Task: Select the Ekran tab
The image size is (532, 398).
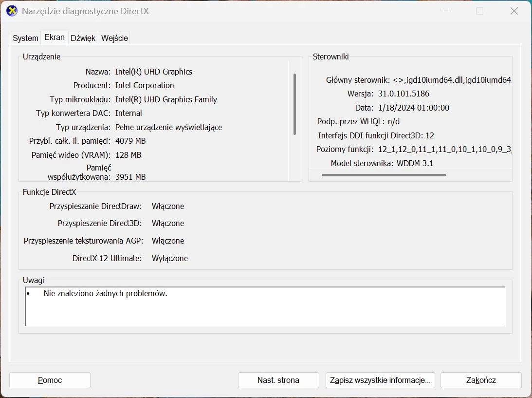Action: tap(54, 38)
